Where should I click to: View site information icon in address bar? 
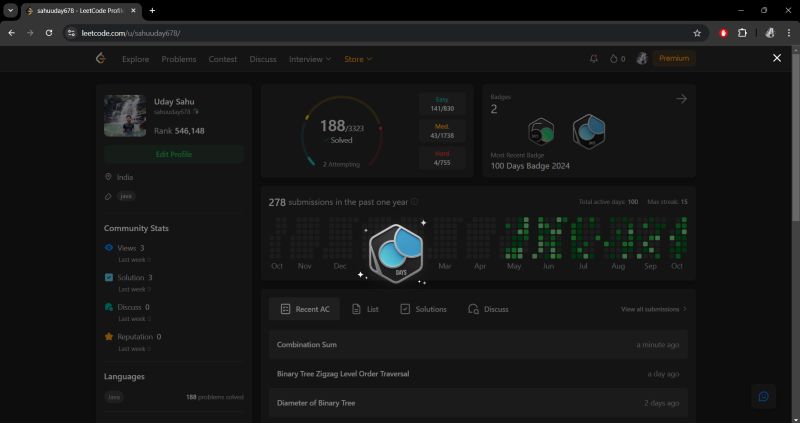click(x=71, y=33)
